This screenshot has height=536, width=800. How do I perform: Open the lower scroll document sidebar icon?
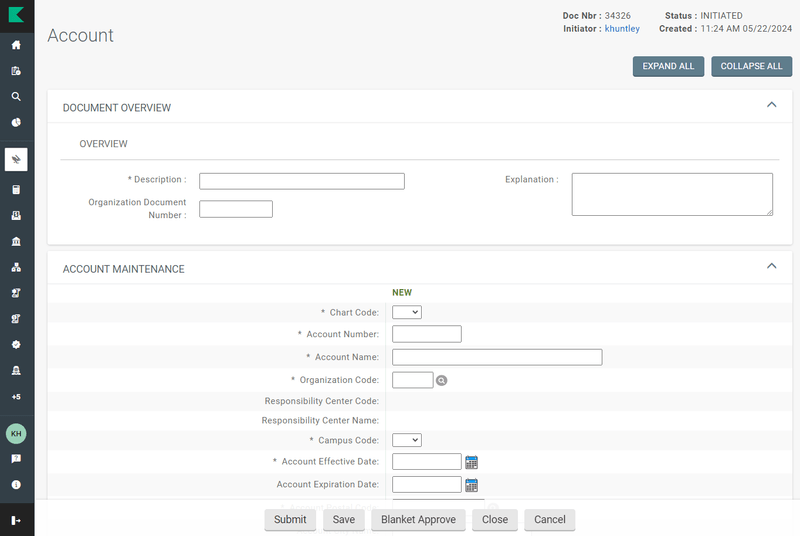click(x=16, y=319)
